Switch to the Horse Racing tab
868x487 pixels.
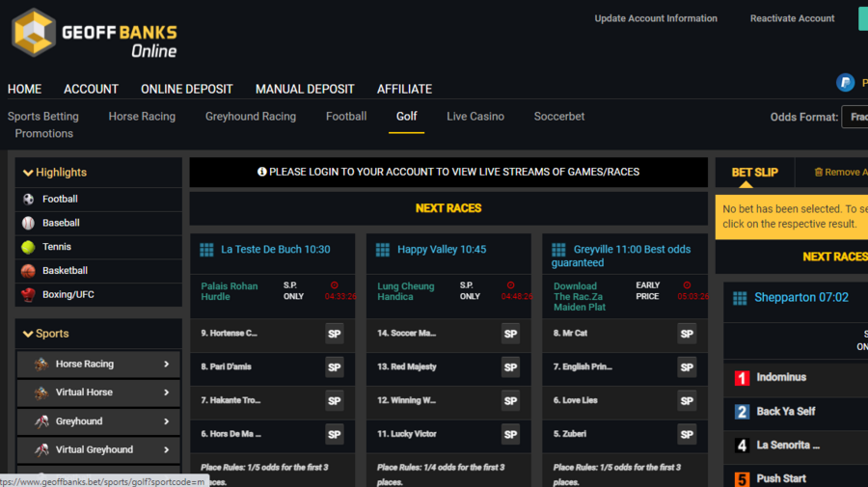tap(142, 117)
